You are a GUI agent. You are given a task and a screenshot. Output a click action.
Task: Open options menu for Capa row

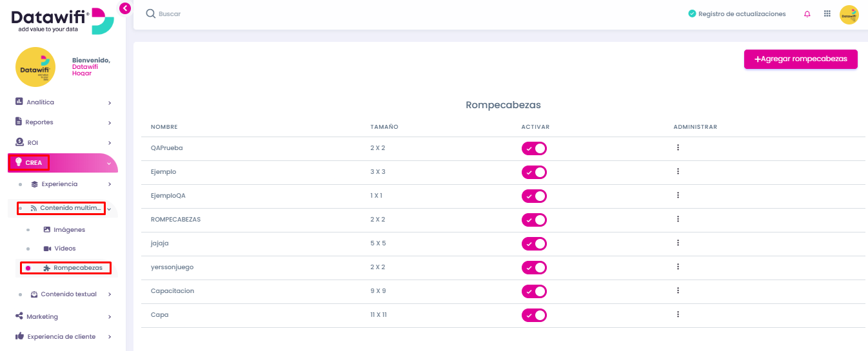(678, 314)
